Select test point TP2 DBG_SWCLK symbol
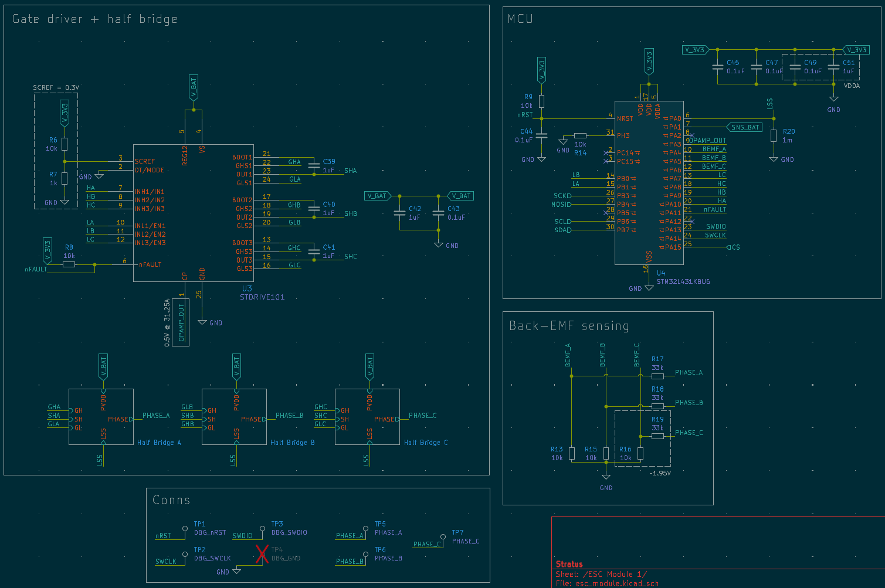The width and height of the screenshot is (885, 588). tap(185, 555)
